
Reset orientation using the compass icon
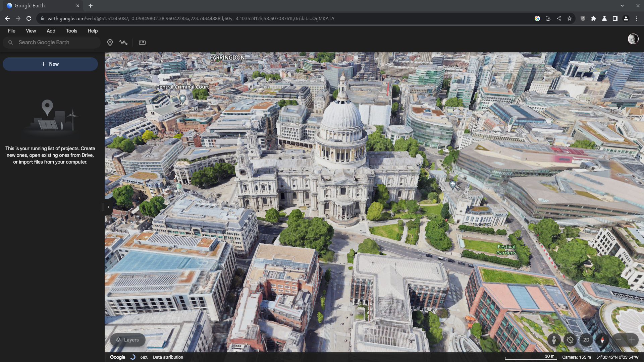pos(602,340)
